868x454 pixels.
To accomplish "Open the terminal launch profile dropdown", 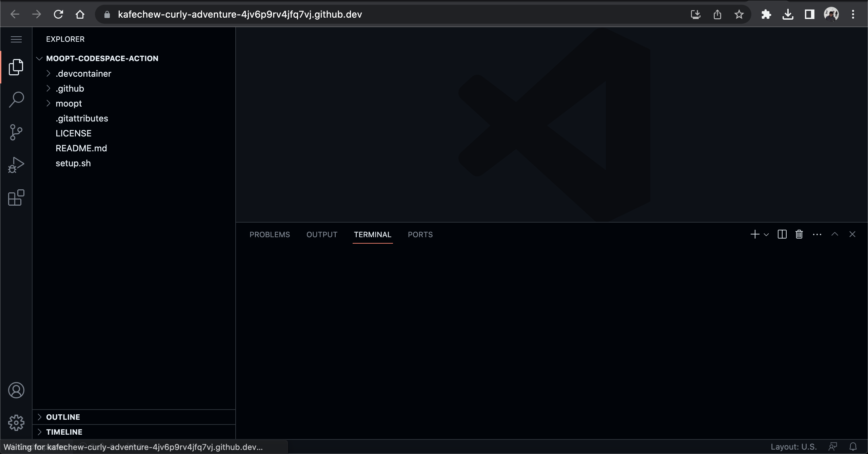I will (766, 234).
